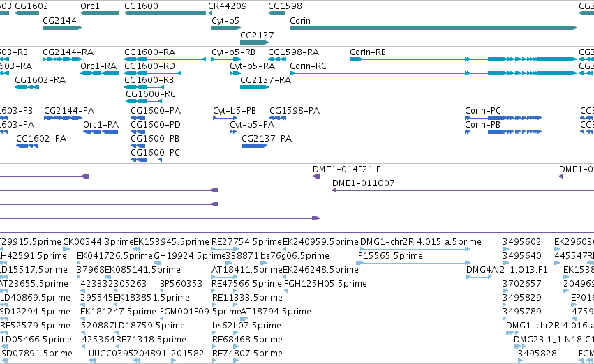Select the Cyt-b5-PA protein label
Viewport: 594px width, 364px height.
252,125
